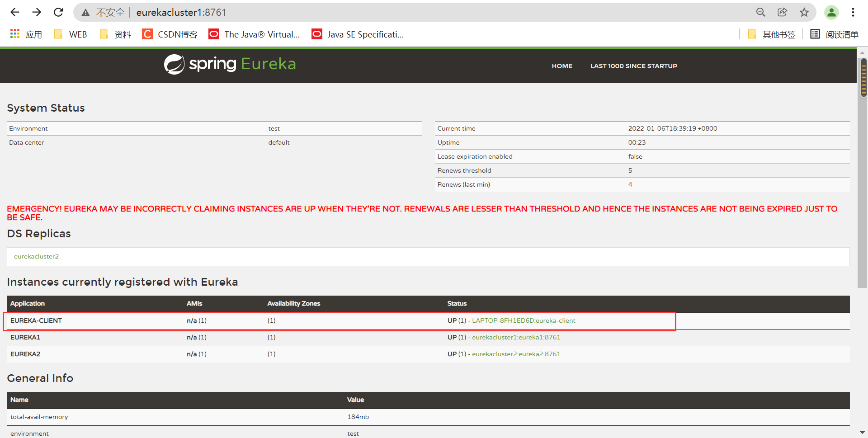Click the scrollbar up arrow
Image resolution: width=868 pixels, height=438 pixels.
point(863,53)
